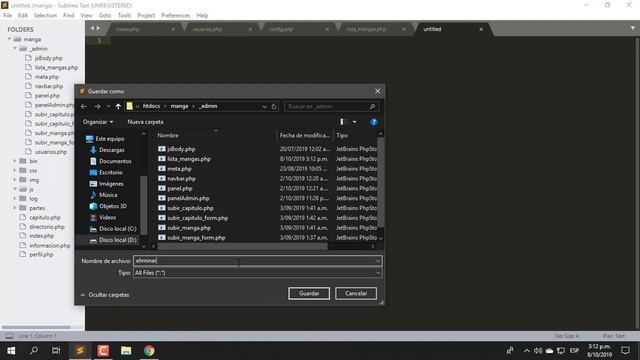Expand the css folder in sidebar

click(x=15, y=170)
